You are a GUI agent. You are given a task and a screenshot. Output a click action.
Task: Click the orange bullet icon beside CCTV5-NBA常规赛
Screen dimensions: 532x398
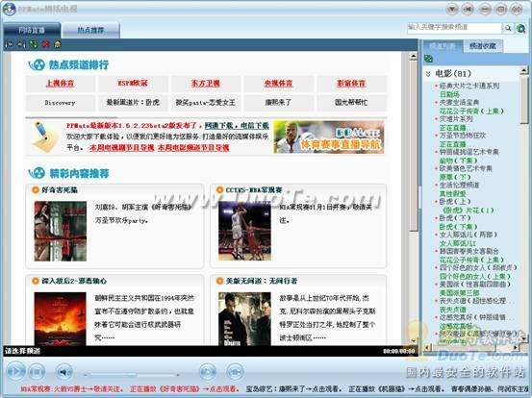click(x=219, y=189)
